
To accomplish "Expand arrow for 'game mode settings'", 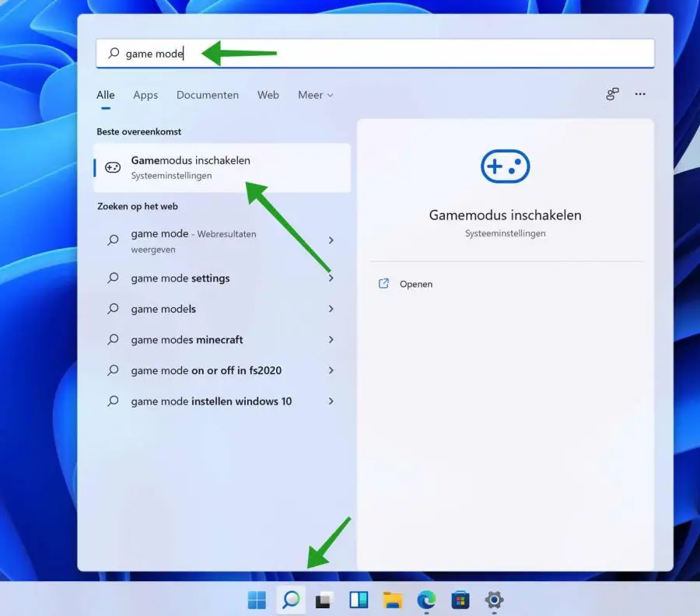I will 331,278.
